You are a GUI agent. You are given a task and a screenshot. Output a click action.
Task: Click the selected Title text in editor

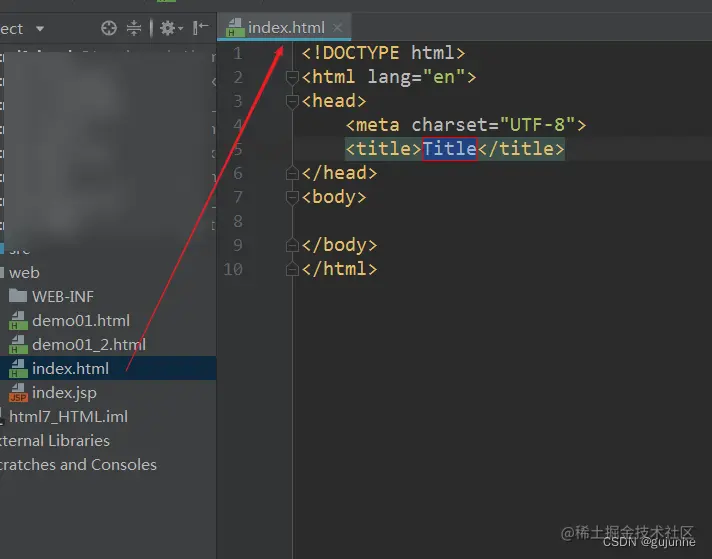click(x=450, y=149)
